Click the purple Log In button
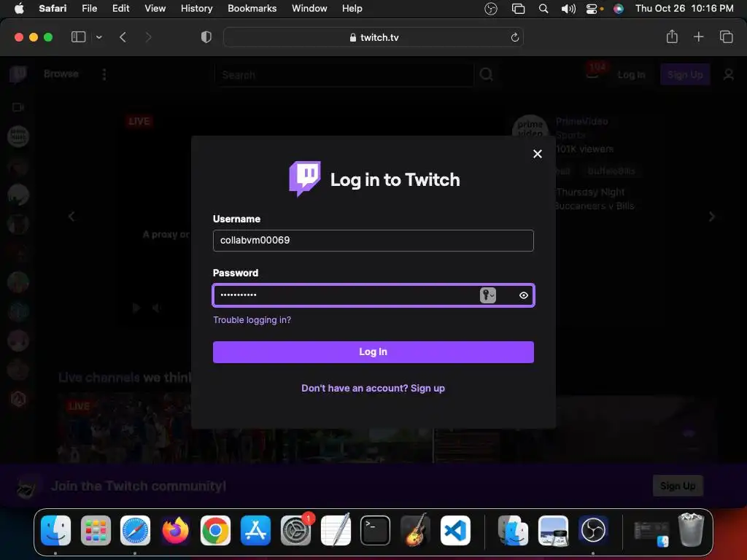Viewport: 747px width, 560px height. [x=373, y=352]
